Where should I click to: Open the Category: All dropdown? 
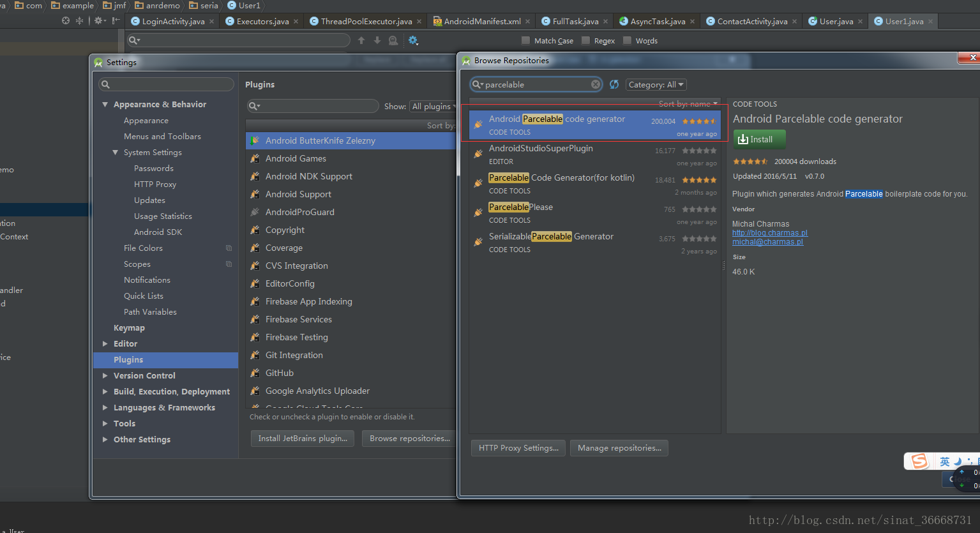[656, 84]
